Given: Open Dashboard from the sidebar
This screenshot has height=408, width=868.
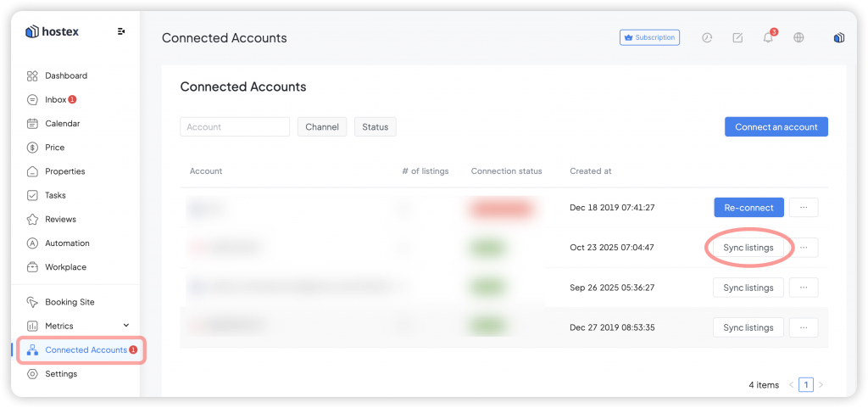Looking at the screenshot, I should click(x=65, y=75).
